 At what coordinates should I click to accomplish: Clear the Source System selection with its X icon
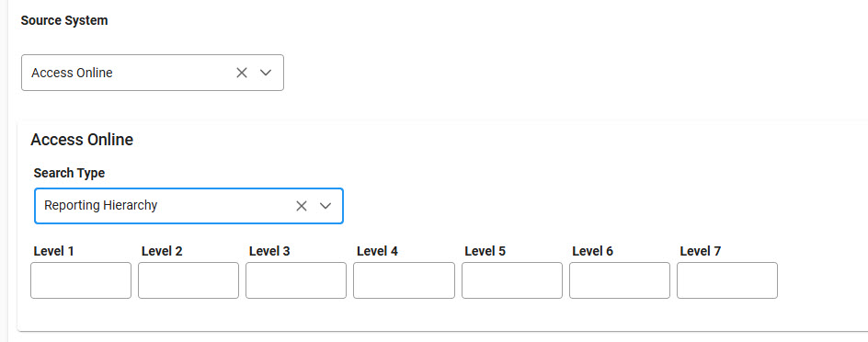(241, 73)
